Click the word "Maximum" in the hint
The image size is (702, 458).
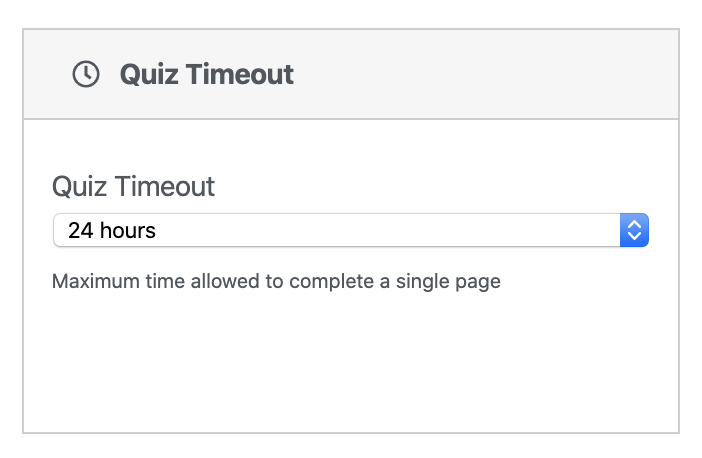click(x=93, y=281)
